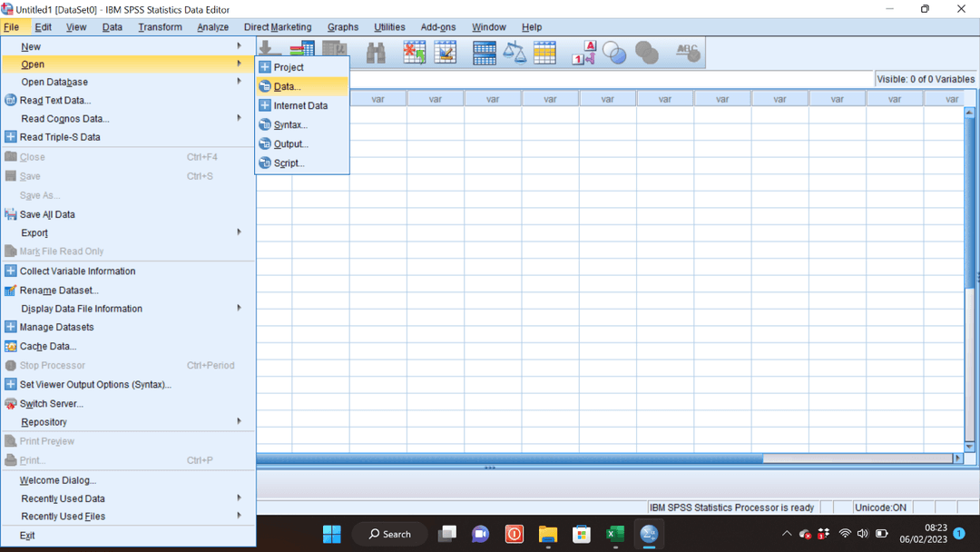Choose Data... in the Open submenu
Viewport: 980px width, 552px height.
302,86
